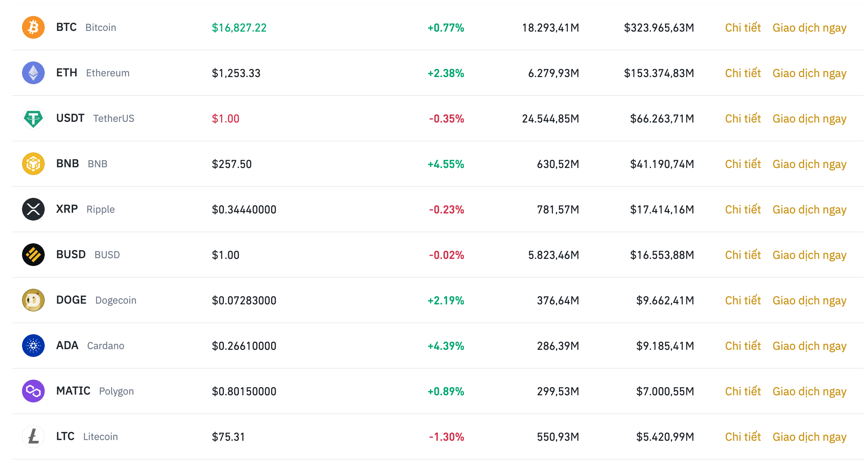
Task: Click the -0.35% TetherUS change
Action: (446, 119)
